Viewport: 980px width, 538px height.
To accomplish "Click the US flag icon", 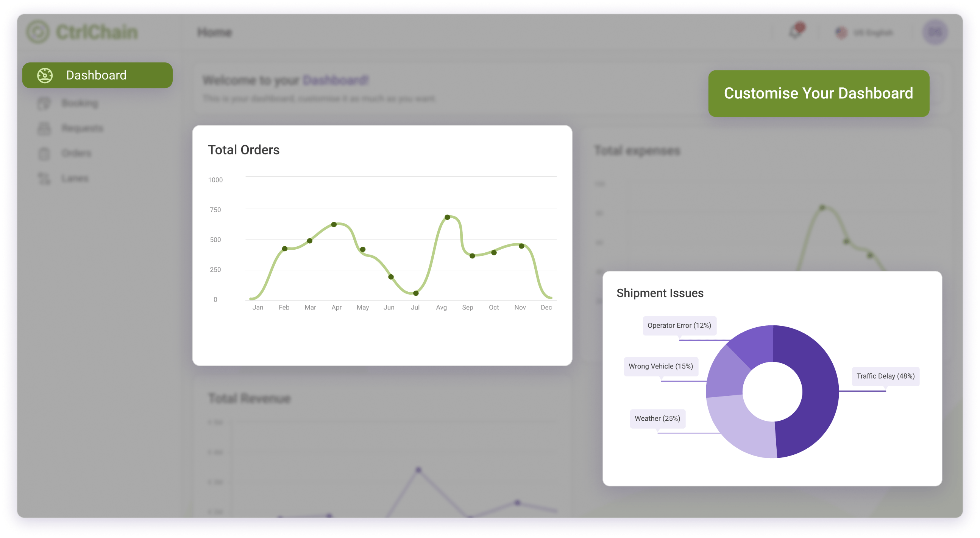I will [x=841, y=33].
